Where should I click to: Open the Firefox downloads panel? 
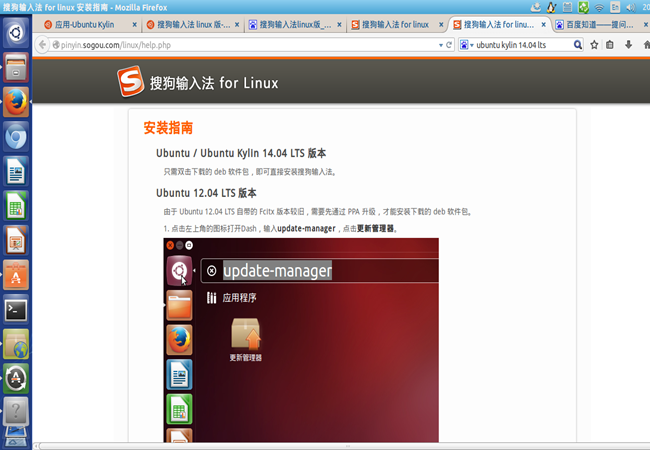click(628, 45)
